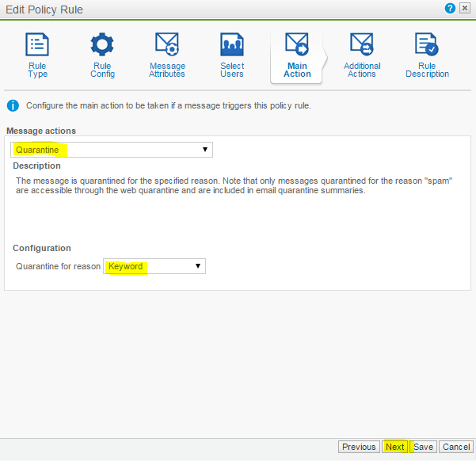The image size is (476, 461).
Task: Jump to the "Rule Description" step label
Action: pos(427,70)
